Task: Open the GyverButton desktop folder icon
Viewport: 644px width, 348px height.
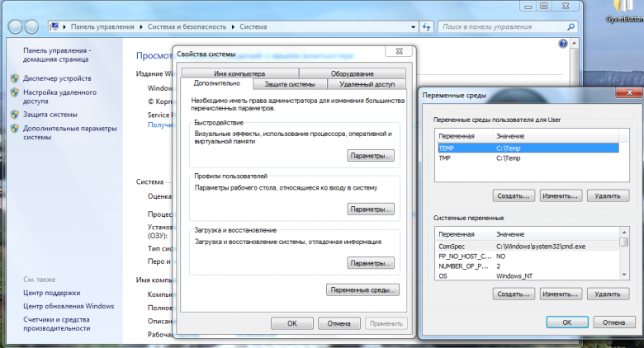Action: 624,12
